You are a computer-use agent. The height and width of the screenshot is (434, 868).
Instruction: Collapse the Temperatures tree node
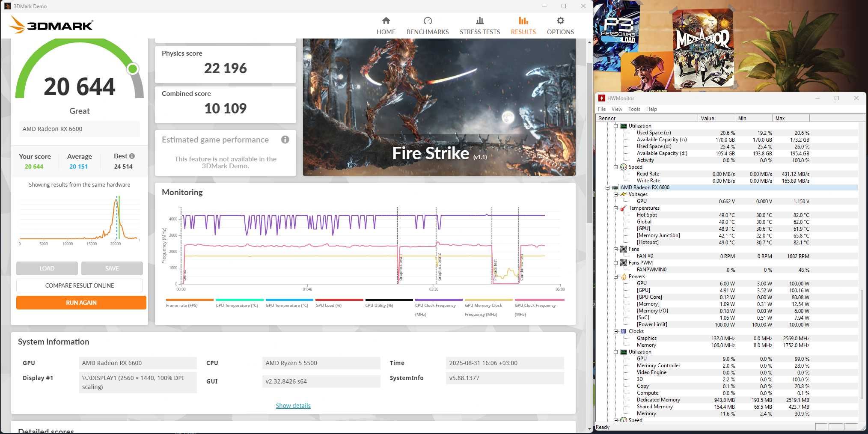pyautogui.click(x=615, y=208)
